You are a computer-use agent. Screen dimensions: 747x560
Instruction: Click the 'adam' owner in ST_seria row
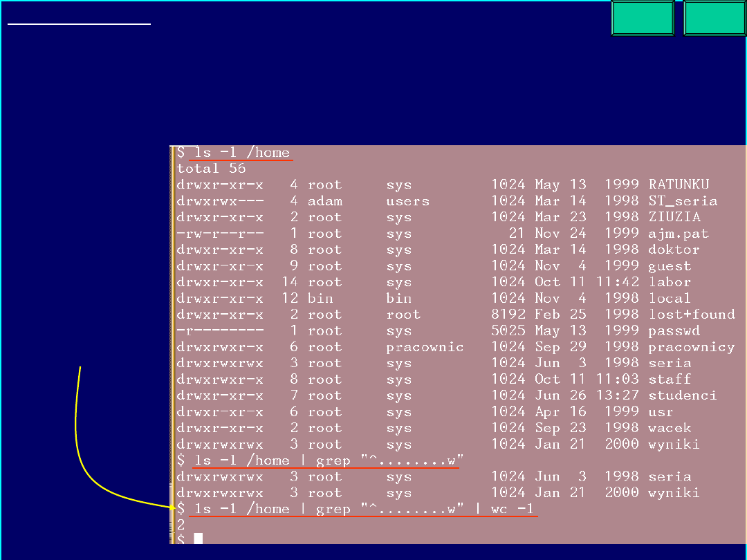pos(325,201)
